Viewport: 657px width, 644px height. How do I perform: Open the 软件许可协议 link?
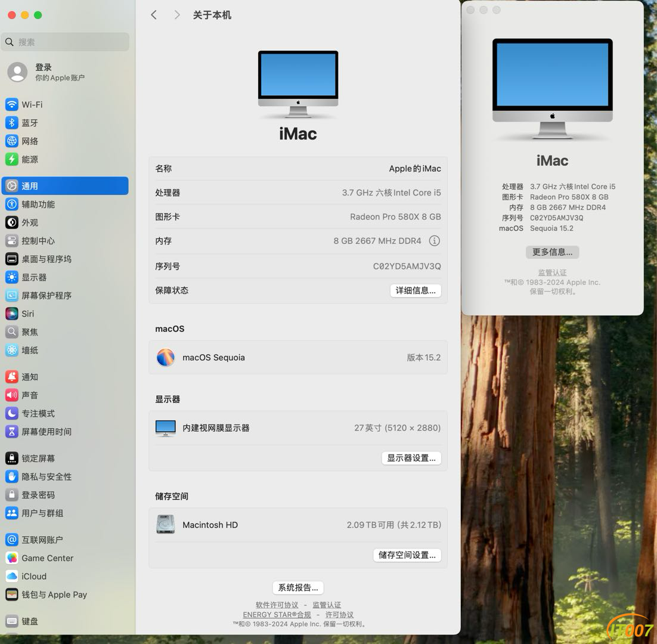277,605
